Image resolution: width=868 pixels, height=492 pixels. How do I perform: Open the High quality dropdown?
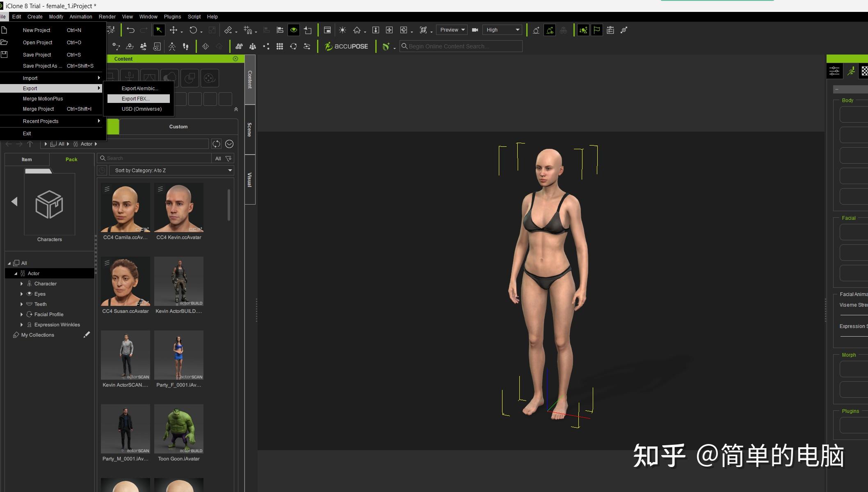503,30
